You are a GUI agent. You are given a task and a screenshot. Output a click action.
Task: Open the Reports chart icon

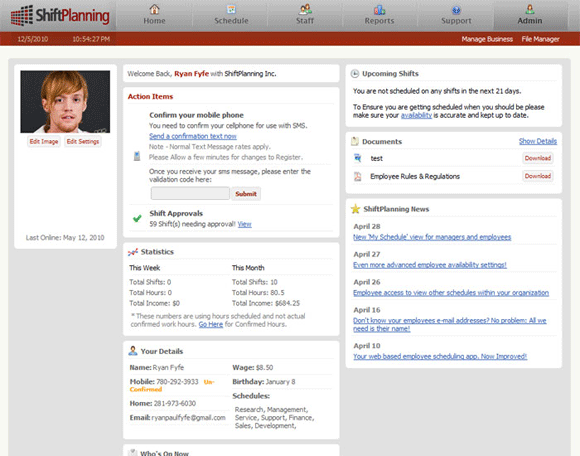(379, 9)
